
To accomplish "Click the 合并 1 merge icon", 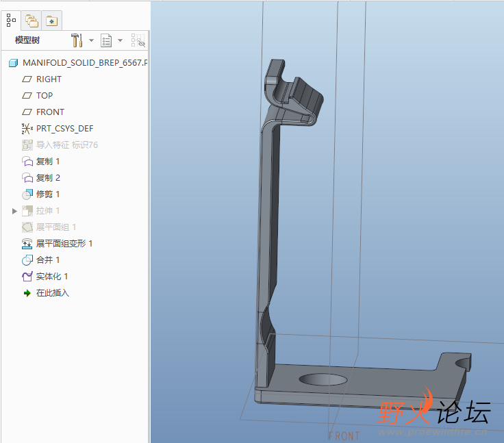I will [x=27, y=260].
